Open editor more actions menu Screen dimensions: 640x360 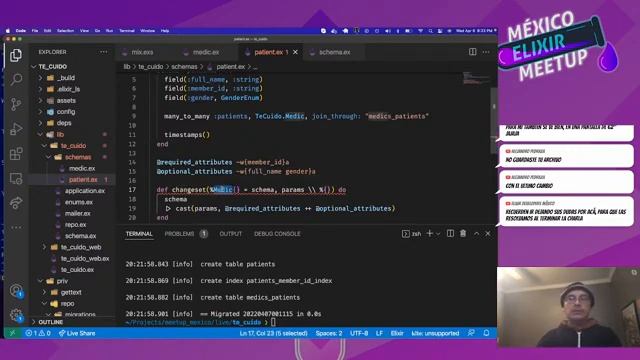click(486, 52)
